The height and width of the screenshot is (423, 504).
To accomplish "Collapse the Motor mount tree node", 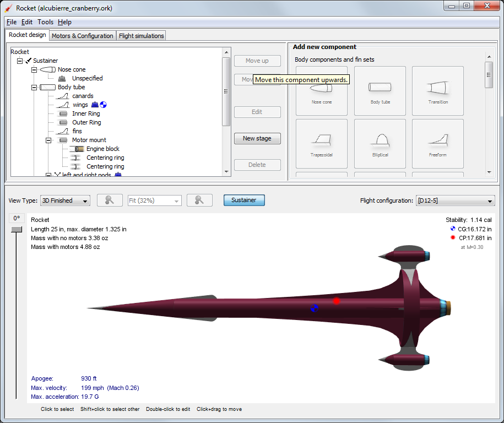I will 48,140.
